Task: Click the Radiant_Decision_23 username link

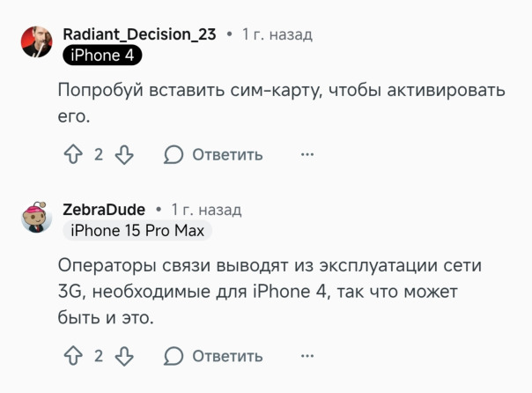Action: 139,34
